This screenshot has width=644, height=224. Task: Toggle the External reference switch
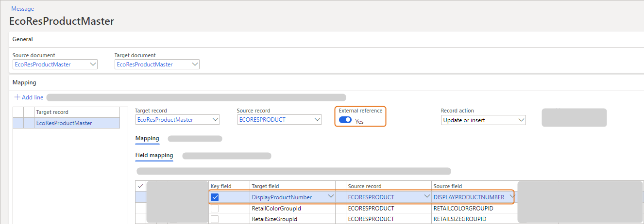pyautogui.click(x=345, y=120)
